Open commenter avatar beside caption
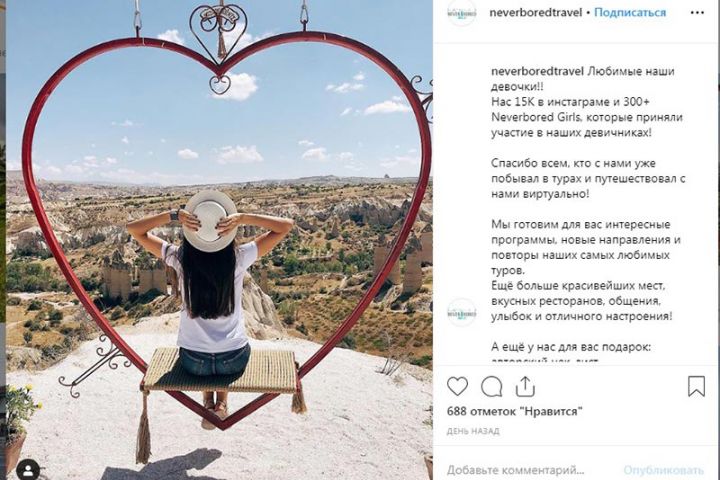720x480 pixels. [461, 313]
